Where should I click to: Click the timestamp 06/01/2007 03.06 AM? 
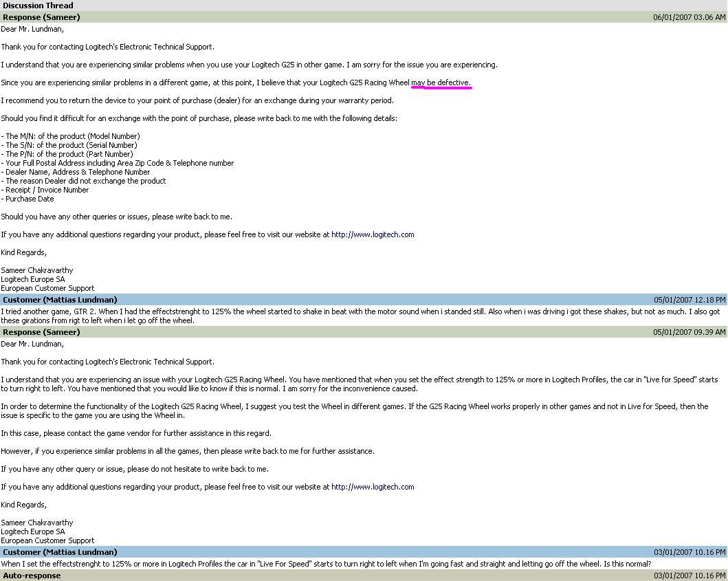(x=689, y=17)
